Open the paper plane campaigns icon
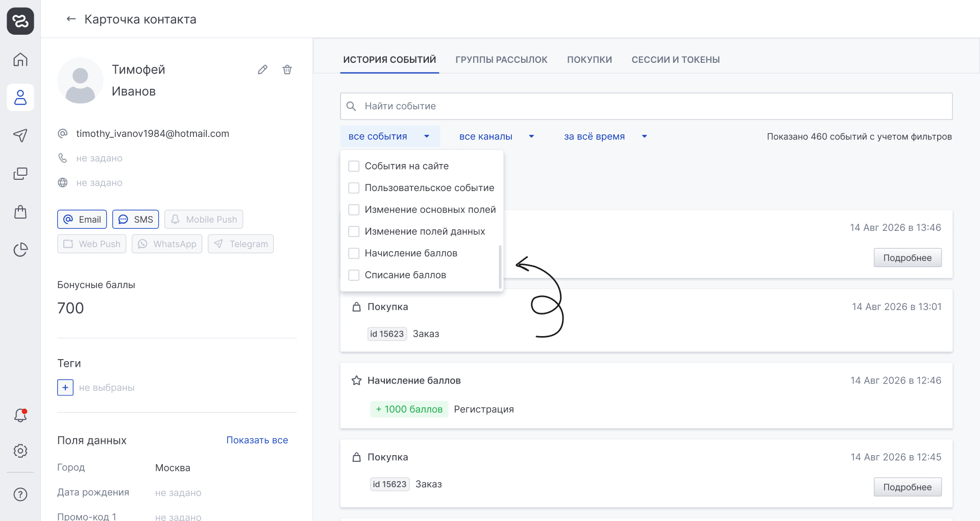980x521 pixels. click(20, 135)
